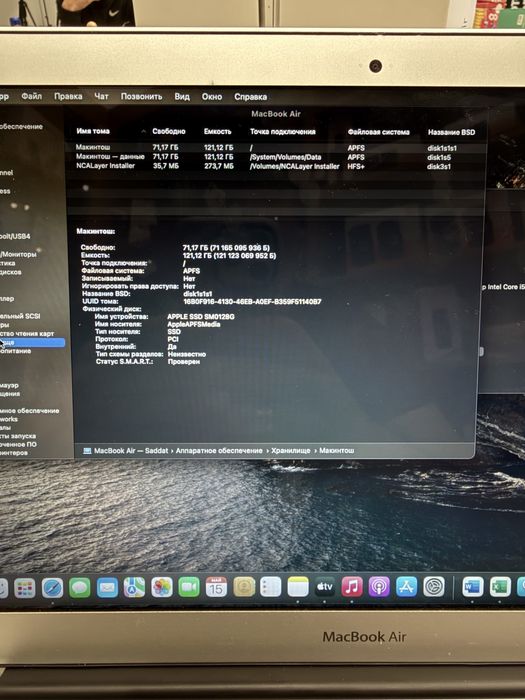This screenshot has height=700, width=525.
Task: Open Photos app in the dock
Action: [162, 588]
